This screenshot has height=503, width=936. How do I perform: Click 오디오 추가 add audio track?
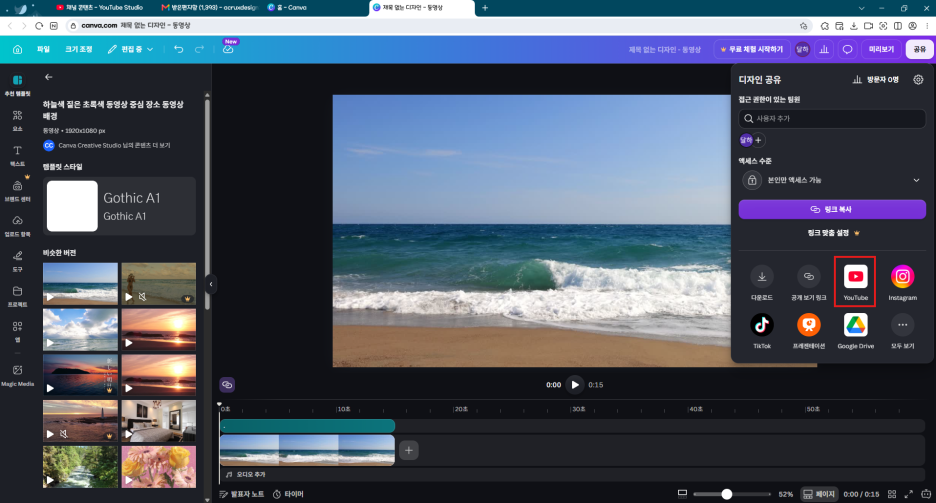coord(246,474)
